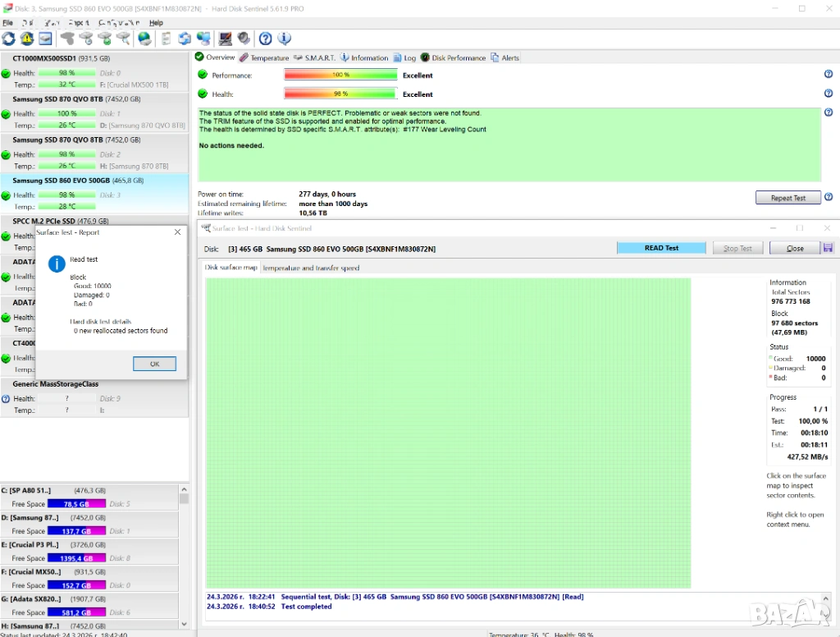
Task: Click the blue info toolbar icon
Action: [x=284, y=39]
